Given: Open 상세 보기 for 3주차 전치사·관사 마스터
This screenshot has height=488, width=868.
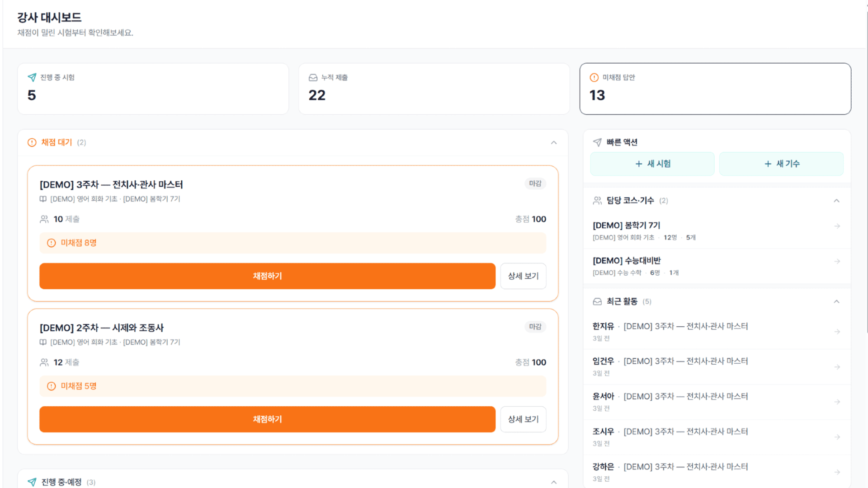Looking at the screenshot, I should (523, 276).
